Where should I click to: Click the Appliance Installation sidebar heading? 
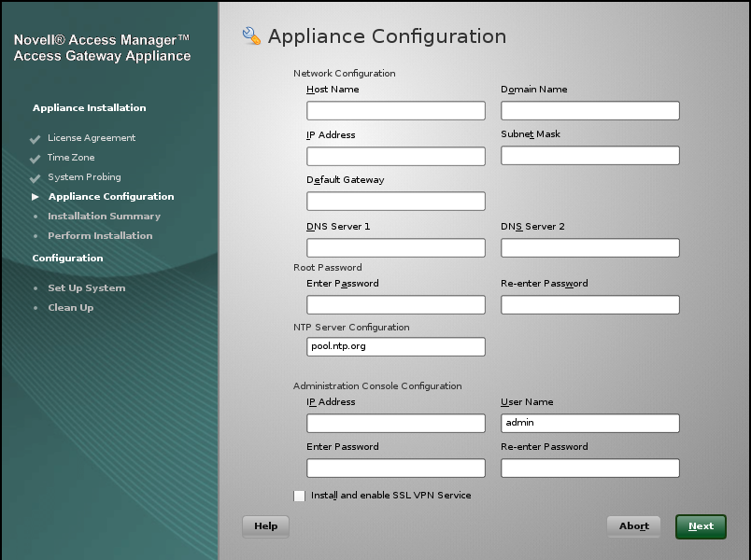tap(89, 108)
